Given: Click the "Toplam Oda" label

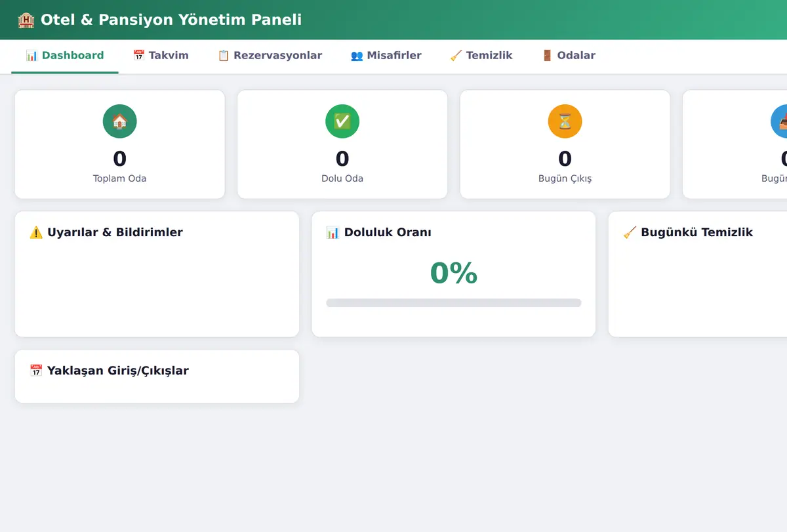Looking at the screenshot, I should tap(119, 178).
